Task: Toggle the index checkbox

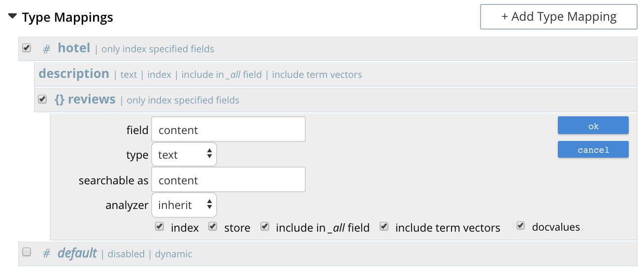Action: pyautogui.click(x=159, y=227)
